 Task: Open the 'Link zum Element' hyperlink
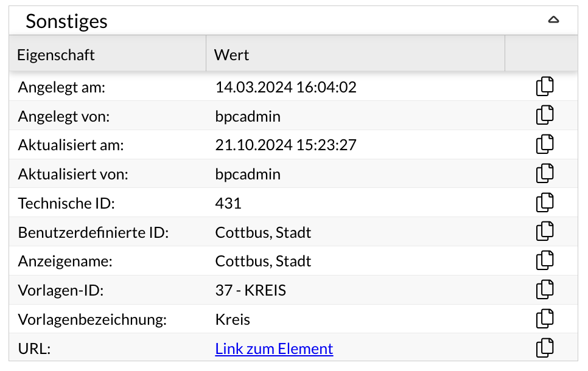pyautogui.click(x=274, y=349)
